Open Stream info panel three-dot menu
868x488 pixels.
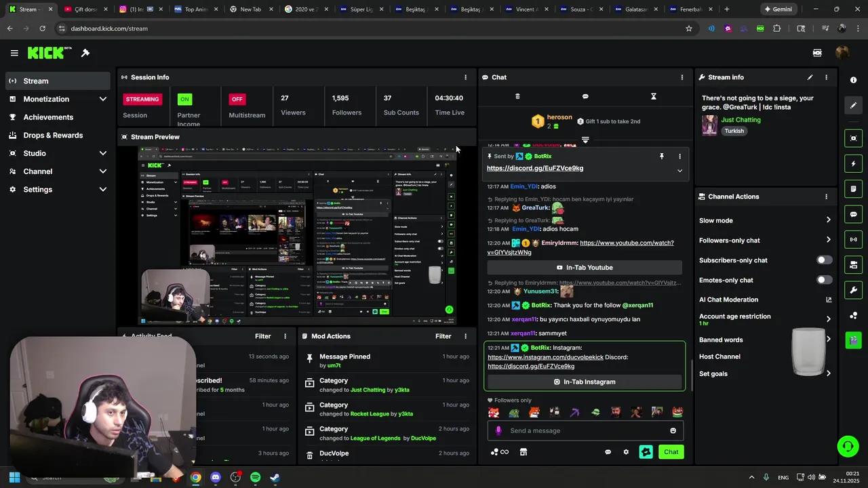pos(826,77)
